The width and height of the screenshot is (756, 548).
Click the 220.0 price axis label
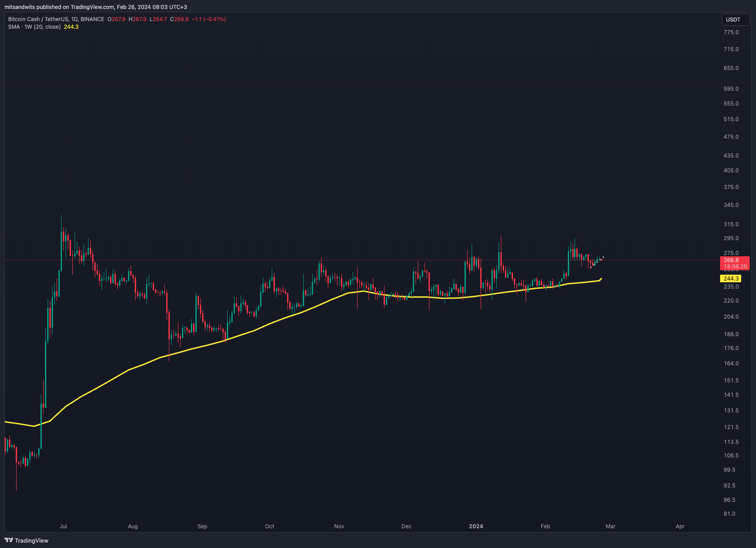[x=731, y=301]
